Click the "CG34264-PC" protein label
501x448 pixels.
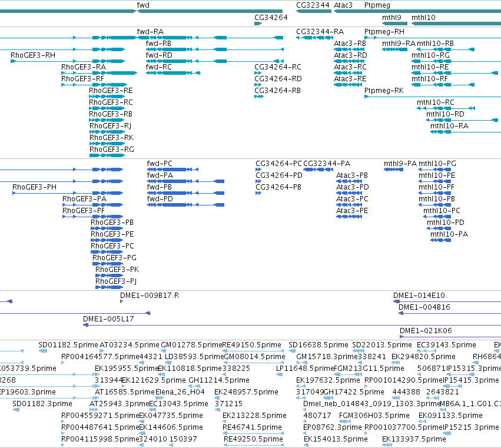(278, 164)
